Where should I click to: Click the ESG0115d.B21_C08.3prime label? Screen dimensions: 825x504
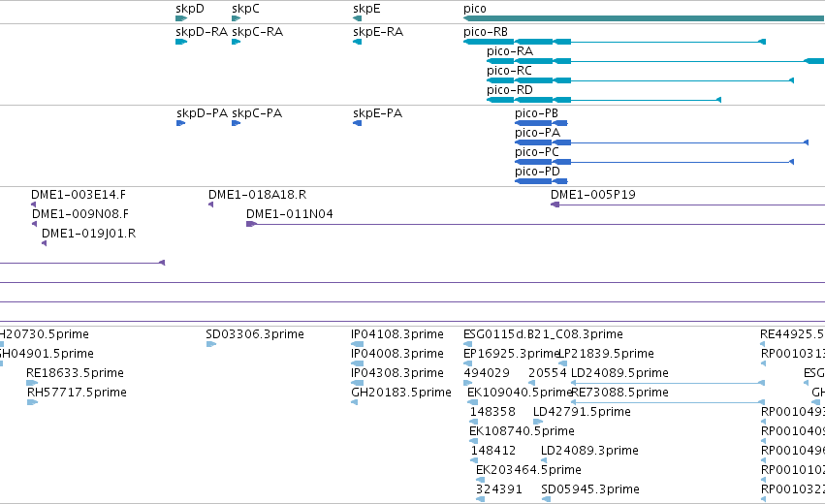click(x=543, y=334)
